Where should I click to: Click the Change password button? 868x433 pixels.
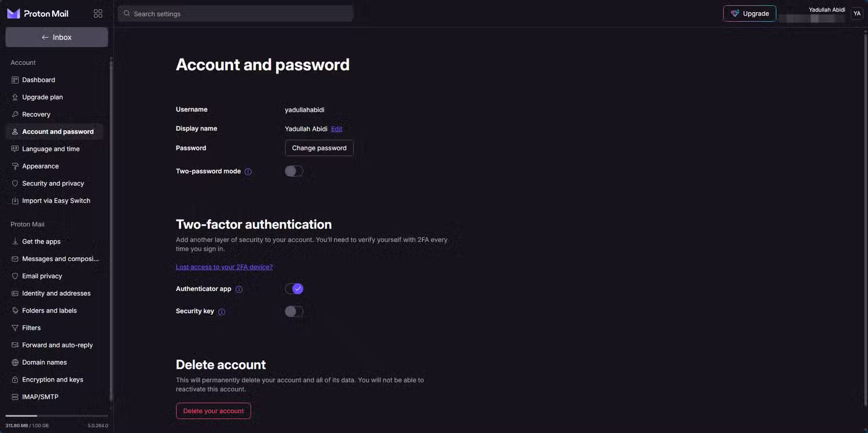click(x=319, y=148)
